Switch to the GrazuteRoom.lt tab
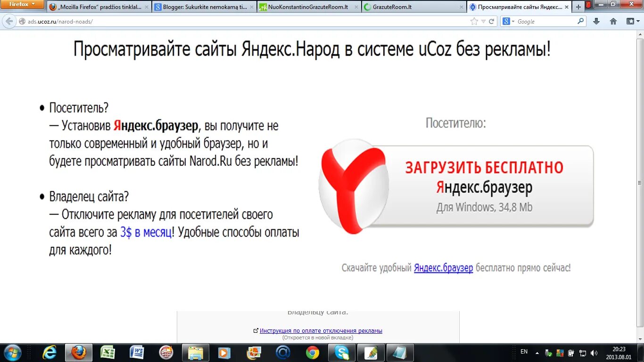This screenshot has width=644, height=362. click(x=414, y=7)
